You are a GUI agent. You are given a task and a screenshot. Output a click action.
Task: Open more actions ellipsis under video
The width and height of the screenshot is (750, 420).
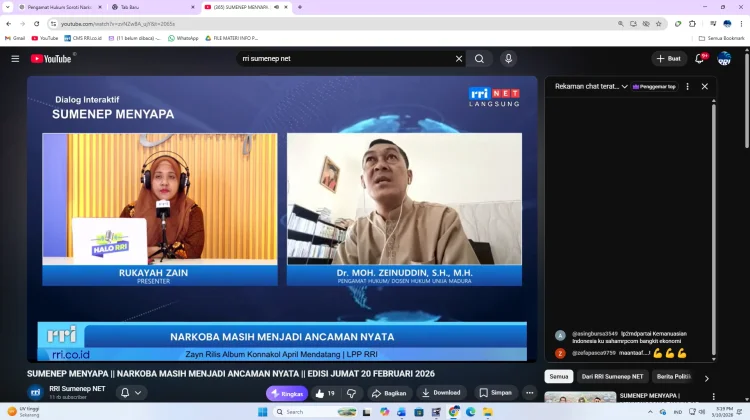pos(529,393)
